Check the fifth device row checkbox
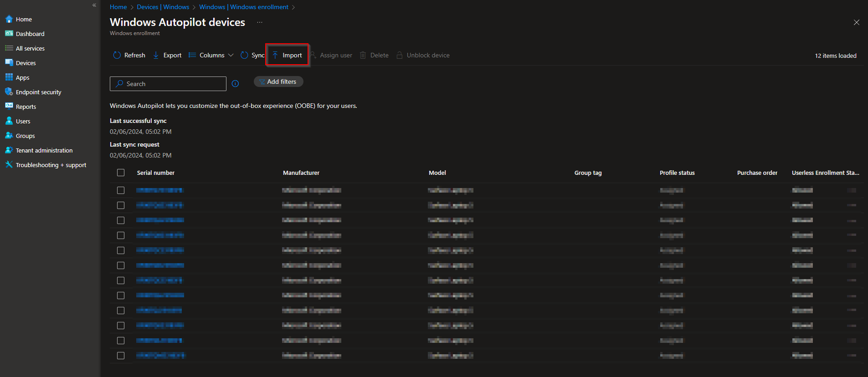The width and height of the screenshot is (868, 377). pos(121,250)
